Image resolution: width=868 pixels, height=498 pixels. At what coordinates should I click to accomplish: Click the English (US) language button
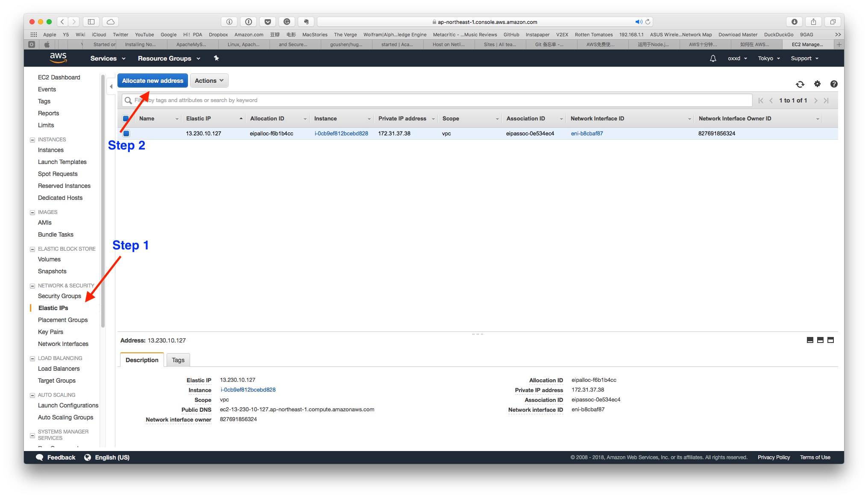click(112, 457)
